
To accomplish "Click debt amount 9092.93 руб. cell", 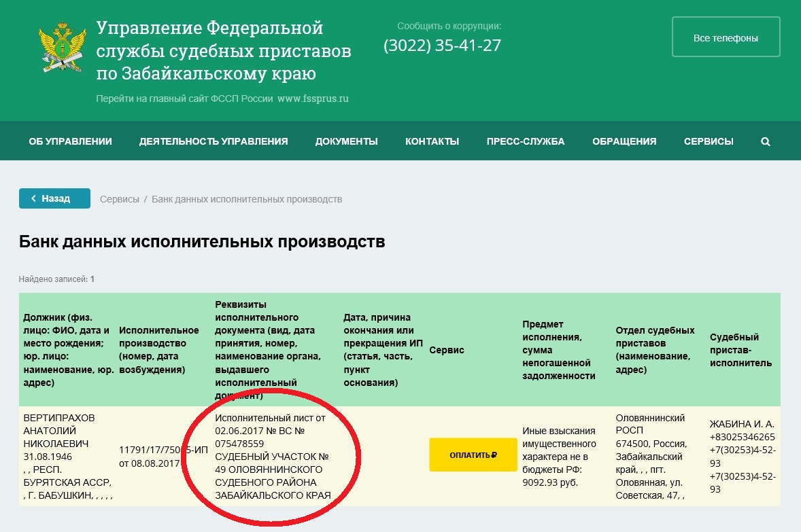I will click(550, 482).
